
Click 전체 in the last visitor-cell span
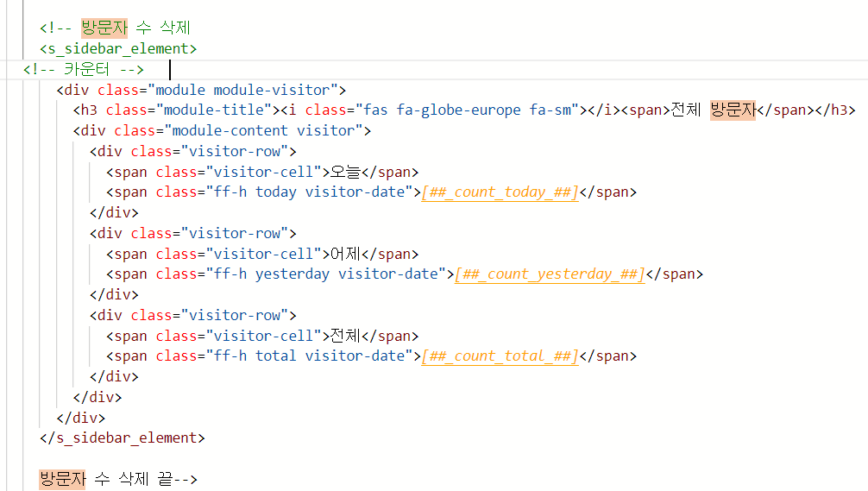pos(345,336)
